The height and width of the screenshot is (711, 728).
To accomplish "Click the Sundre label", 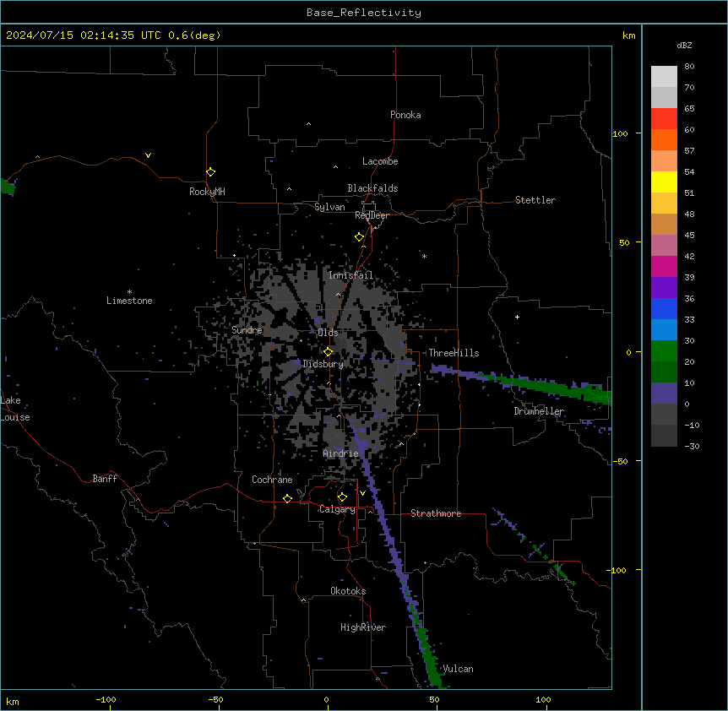I will pyautogui.click(x=247, y=330).
